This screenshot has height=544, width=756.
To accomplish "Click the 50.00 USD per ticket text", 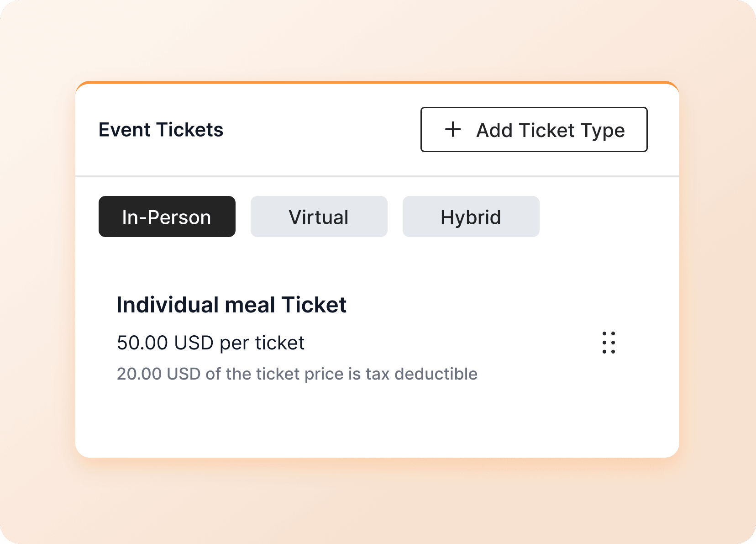I will [x=210, y=343].
